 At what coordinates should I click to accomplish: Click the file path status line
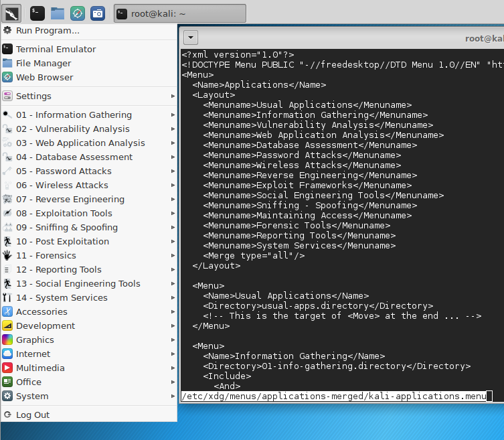(x=335, y=396)
